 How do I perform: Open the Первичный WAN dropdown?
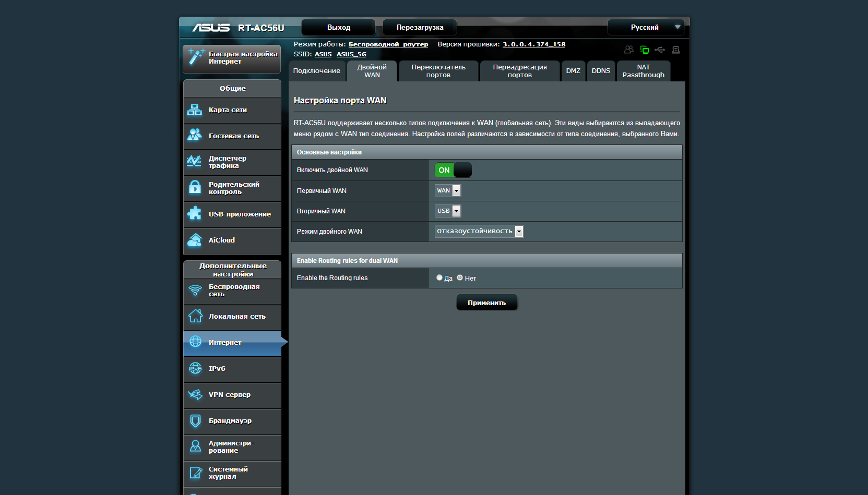point(448,190)
